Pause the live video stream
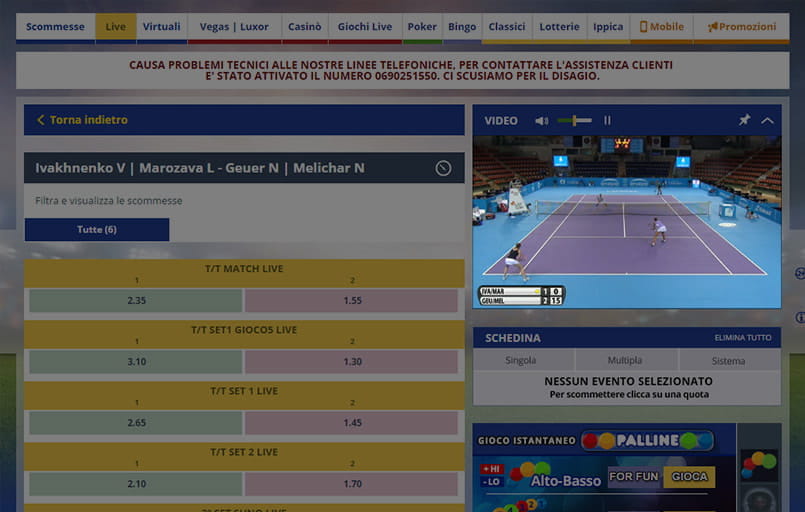The width and height of the screenshot is (805, 512). click(607, 121)
